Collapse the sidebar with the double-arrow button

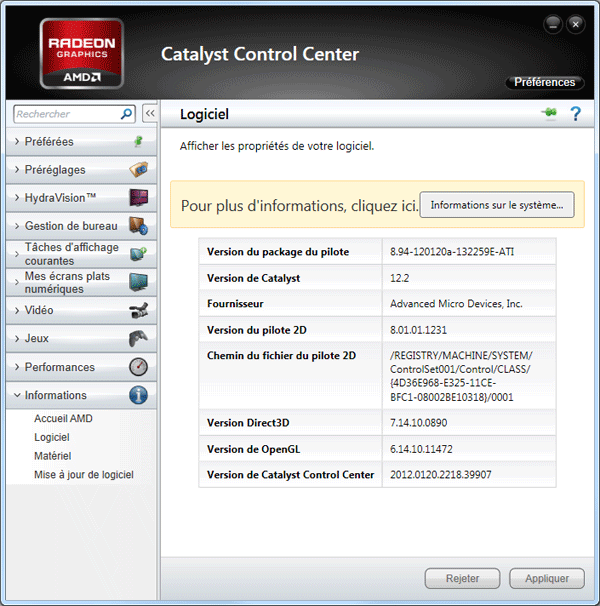click(150, 113)
